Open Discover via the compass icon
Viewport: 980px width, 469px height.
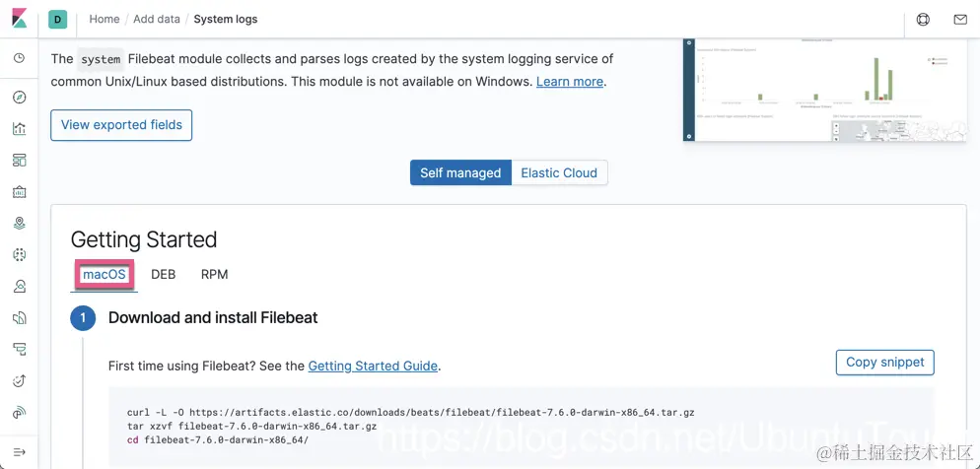click(x=20, y=98)
